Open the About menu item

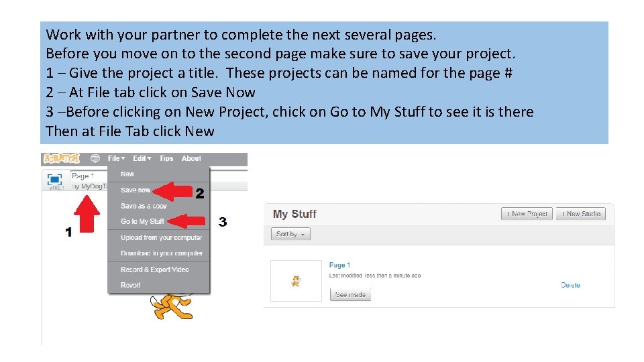pyautogui.click(x=191, y=159)
